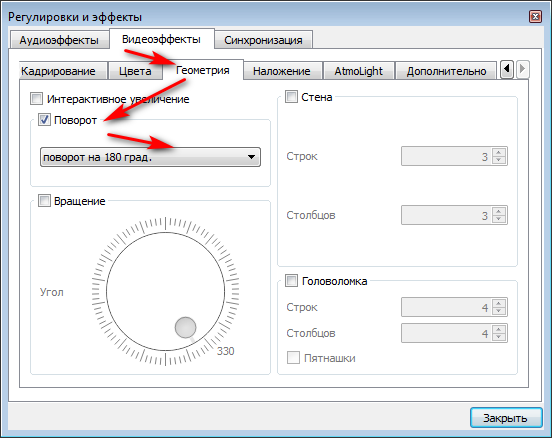
Task: Enable the Головоломка checkbox
Action: (291, 281)
